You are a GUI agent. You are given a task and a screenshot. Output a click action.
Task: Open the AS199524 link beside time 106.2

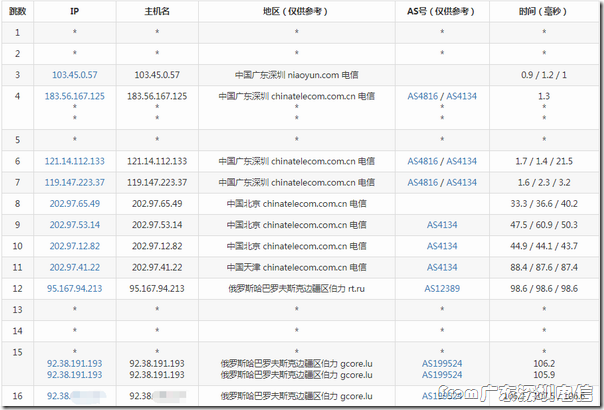[x=442, y=363]
